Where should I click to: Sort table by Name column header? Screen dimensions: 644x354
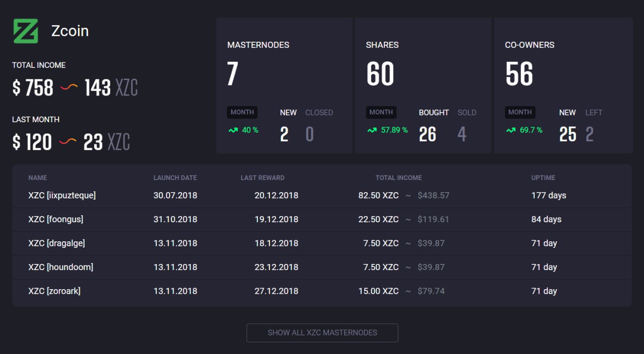coord(38,178)
